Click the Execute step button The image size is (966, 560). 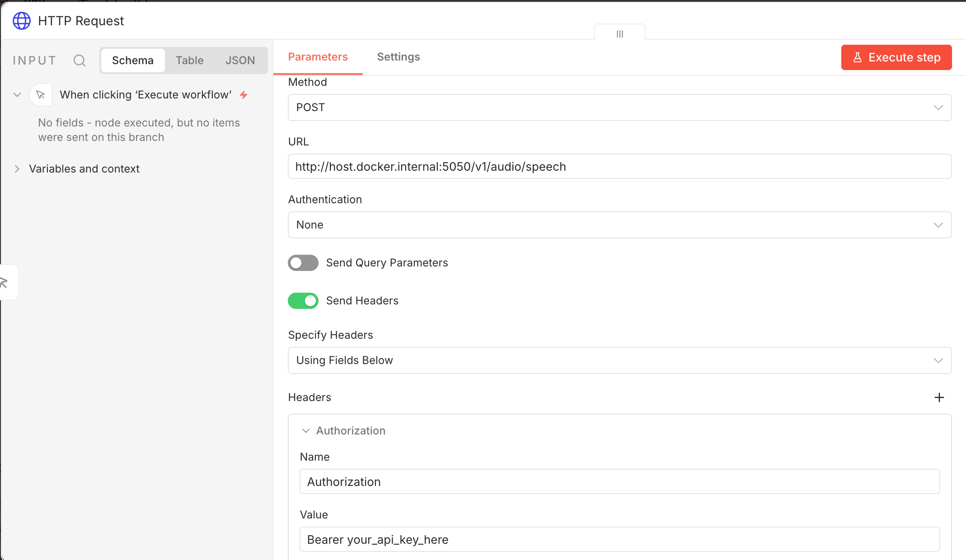pos(896,57)
